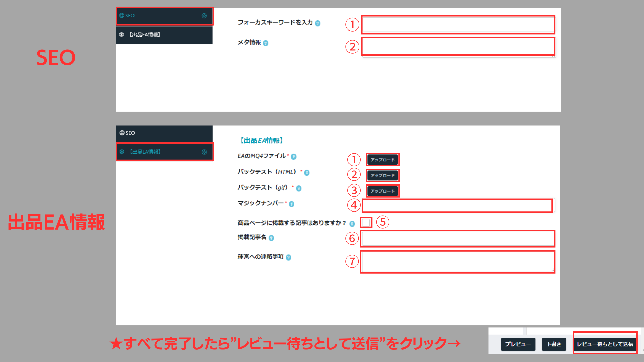Click the globe icon on the top SEO tab
The image size is (644, 362).
[122, 16]
